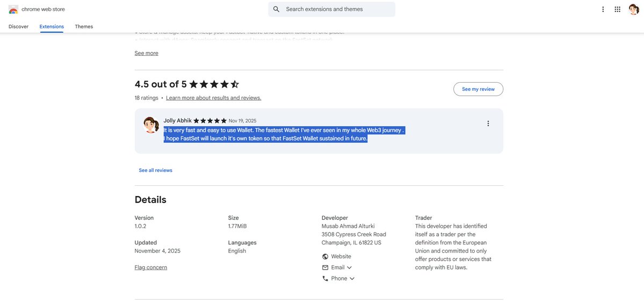Screen dimensions: 644x304
Task: Open the Google apps grid
Action: [x=617, y=9]
